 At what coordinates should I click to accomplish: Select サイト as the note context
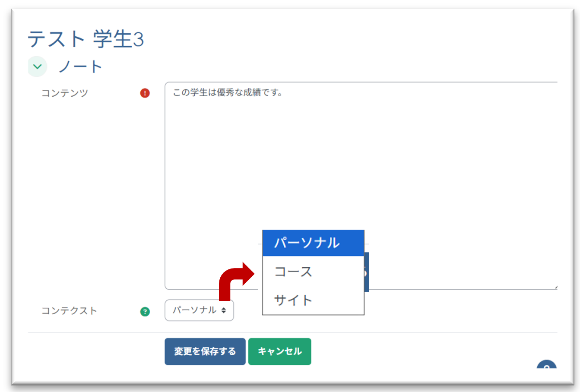click(x=313, y=300)
